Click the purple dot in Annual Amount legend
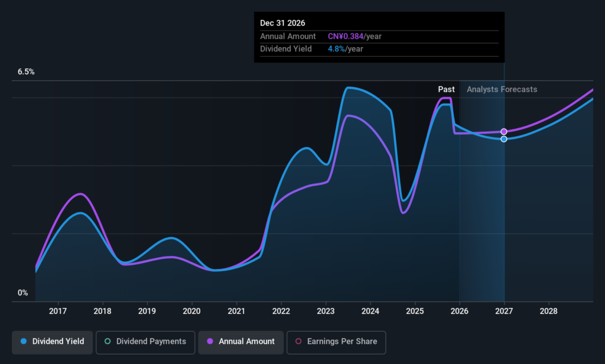 point(210,342)
